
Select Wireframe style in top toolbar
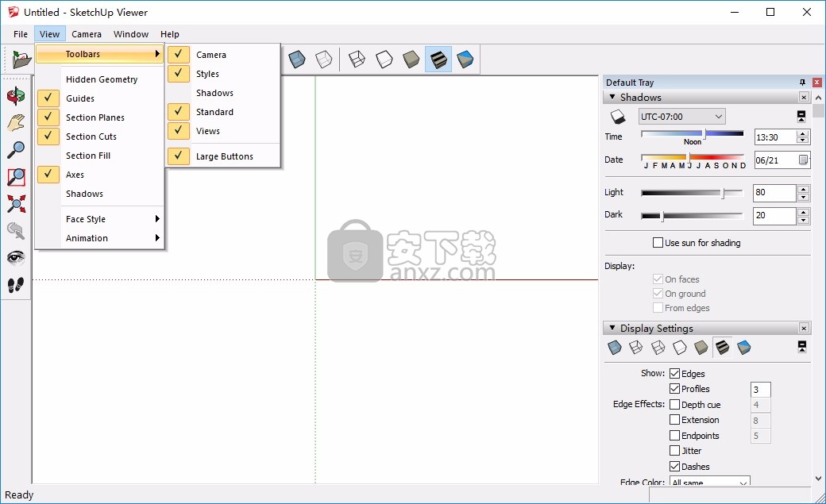point(357,59)
